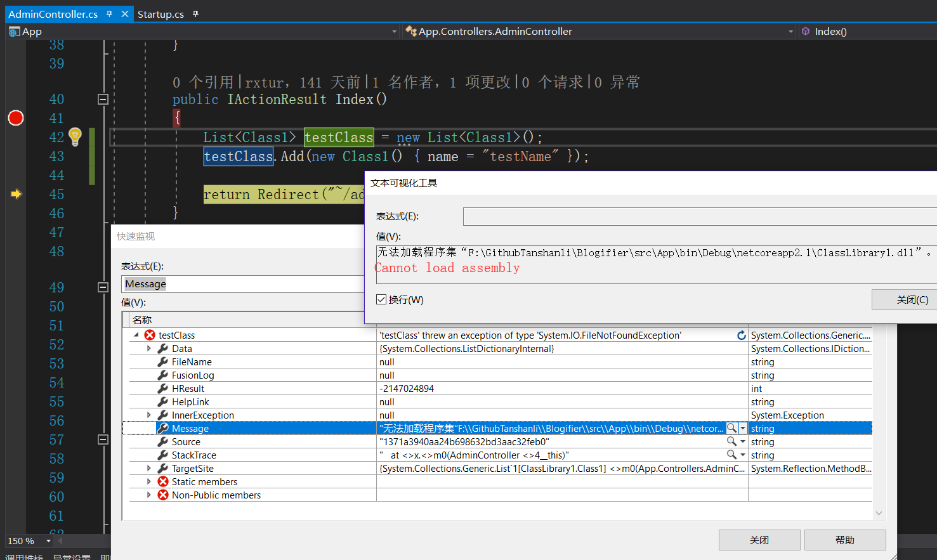Click the wrench icon next to FusionLog
The width and height of the screenshot is (937, 560).
(x=163, y=375)
